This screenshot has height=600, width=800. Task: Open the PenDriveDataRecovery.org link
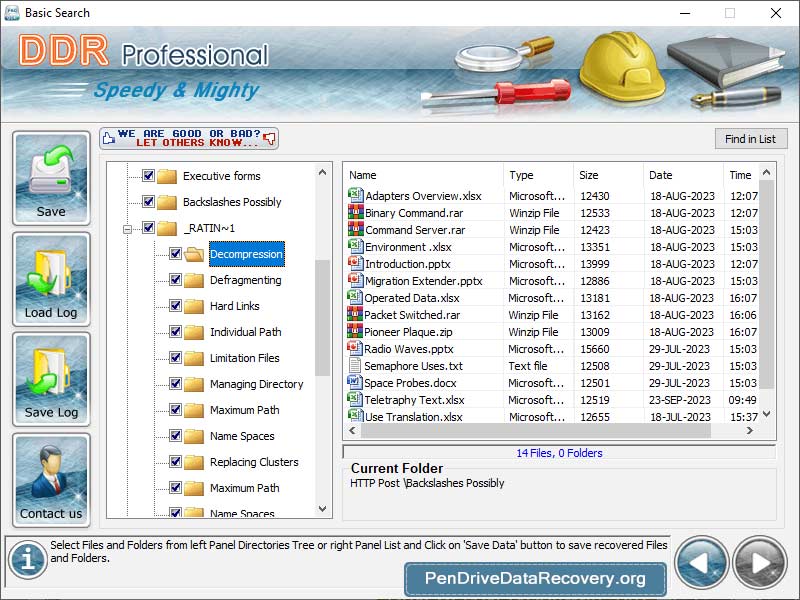[534, 578]
